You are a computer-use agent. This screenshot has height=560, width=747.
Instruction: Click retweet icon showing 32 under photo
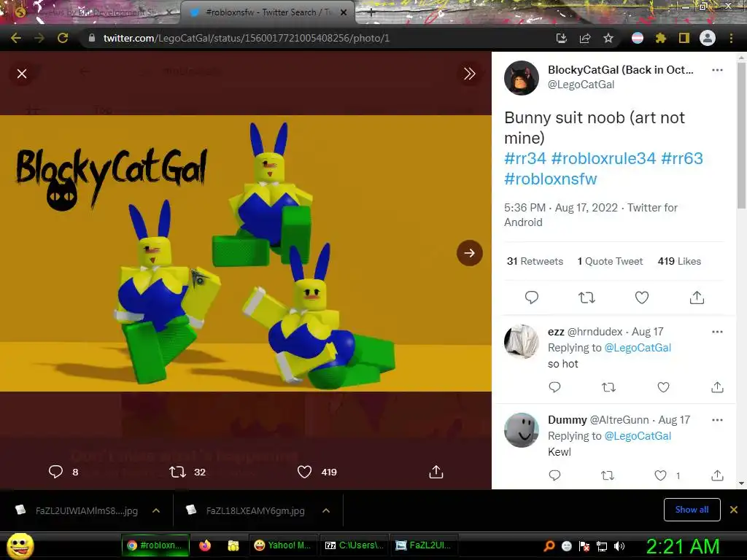click(178, 472)
